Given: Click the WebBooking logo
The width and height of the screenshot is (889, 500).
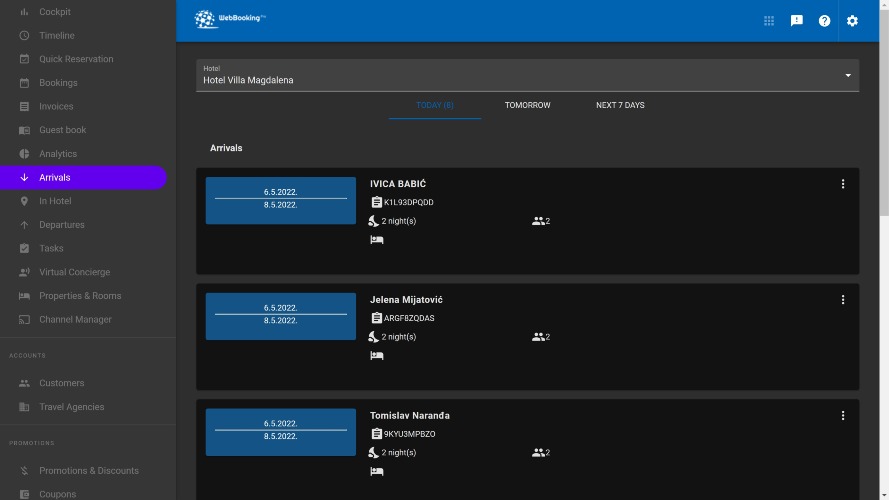Looking at the screenshot, I should pos(230,19).
